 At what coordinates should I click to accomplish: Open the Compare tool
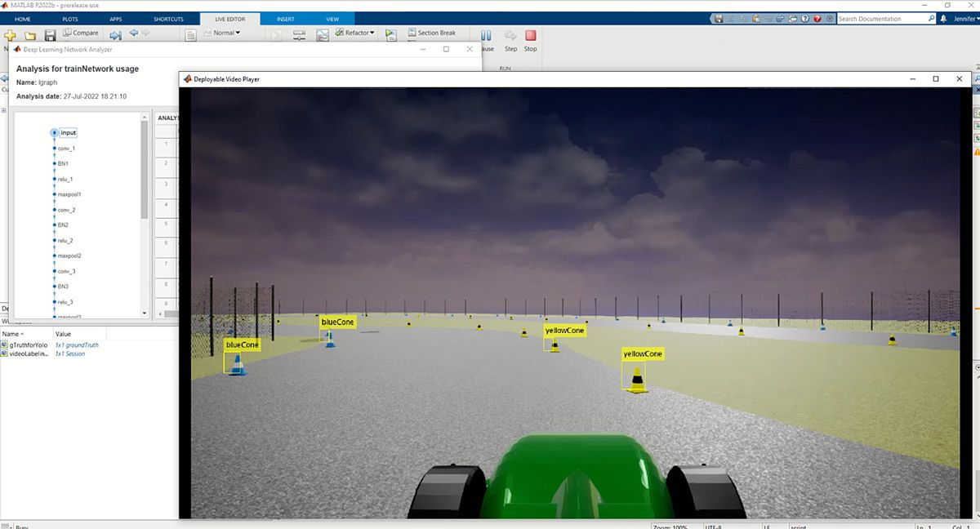(80, 33)
